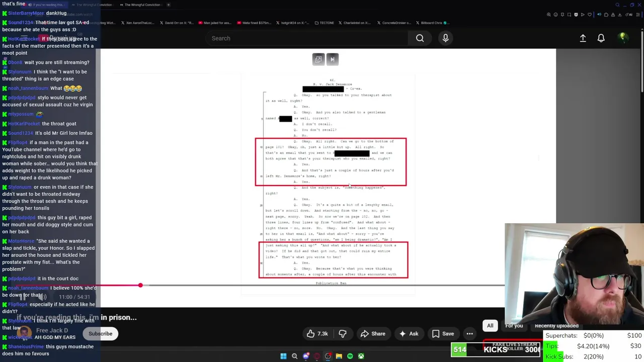644x362 pixels.
Task: Click the Share button
Action: click(373, 334)
